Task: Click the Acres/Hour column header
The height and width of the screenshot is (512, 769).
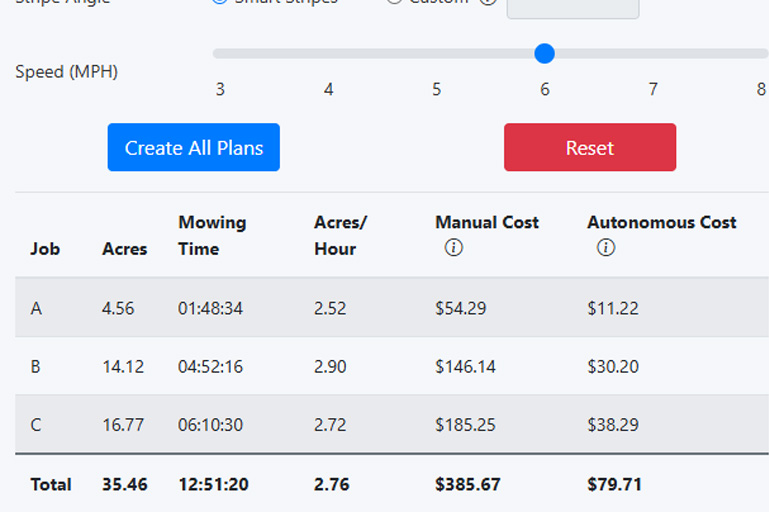Action: (x=340, y=235)
